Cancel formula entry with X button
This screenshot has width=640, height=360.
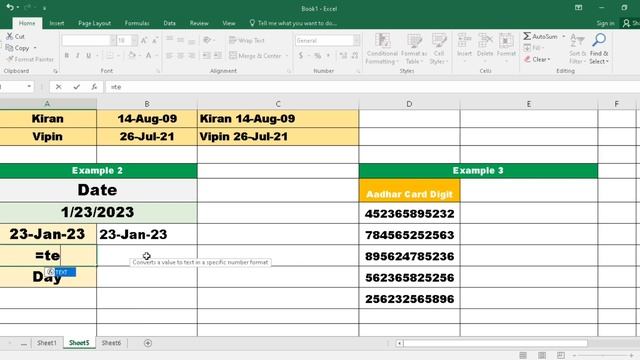point(58,87)
